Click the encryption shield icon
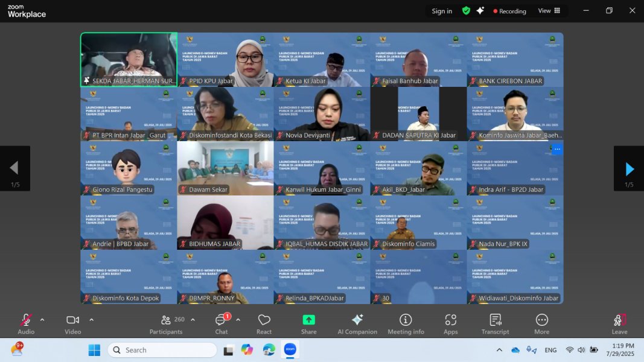Image resolution: width=644 pixels, height=362 pixels. click(x=466, y=11)
